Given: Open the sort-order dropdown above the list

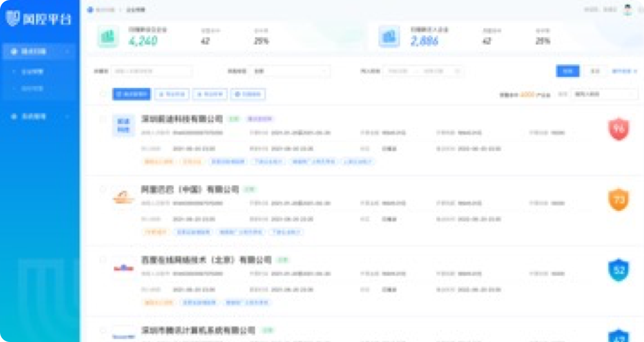Looking at the screenshot, I should 604,94.
